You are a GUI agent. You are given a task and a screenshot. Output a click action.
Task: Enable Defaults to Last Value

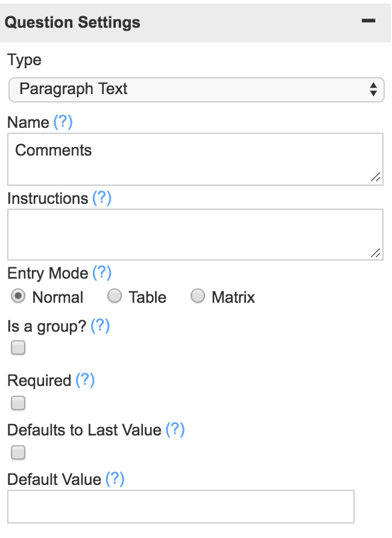coord(17,452)
